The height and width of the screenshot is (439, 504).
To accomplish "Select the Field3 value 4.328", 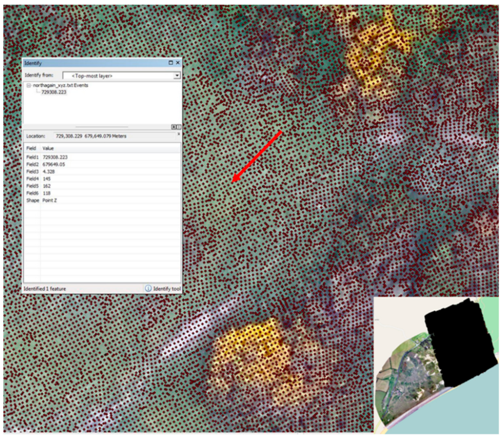I will [49, 172].
